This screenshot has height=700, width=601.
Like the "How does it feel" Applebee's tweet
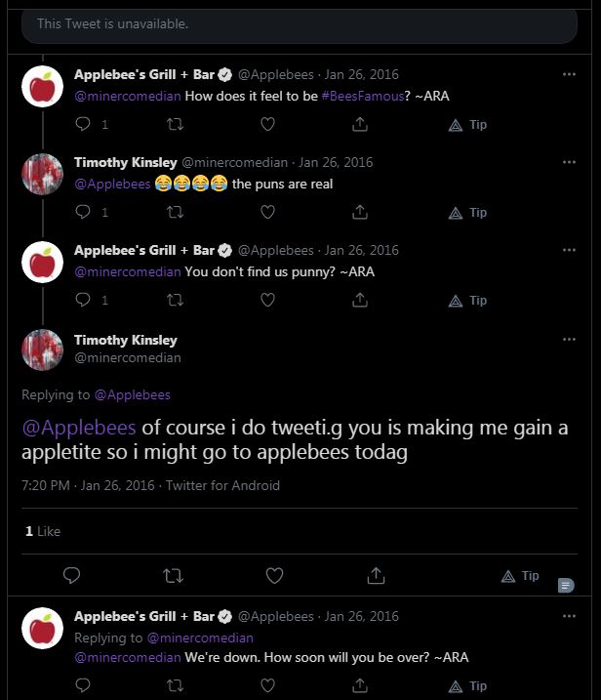[x=267, y=124]
